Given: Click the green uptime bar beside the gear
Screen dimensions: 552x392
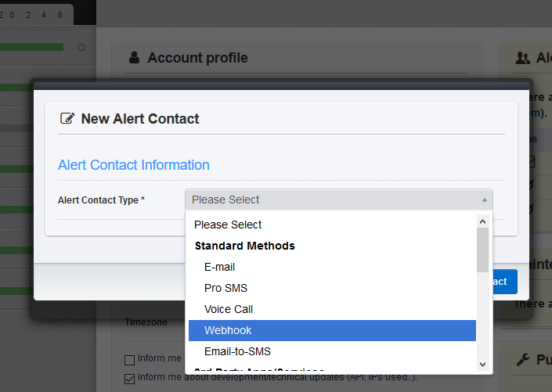Looking at the screenshot, I should (31, 48).
